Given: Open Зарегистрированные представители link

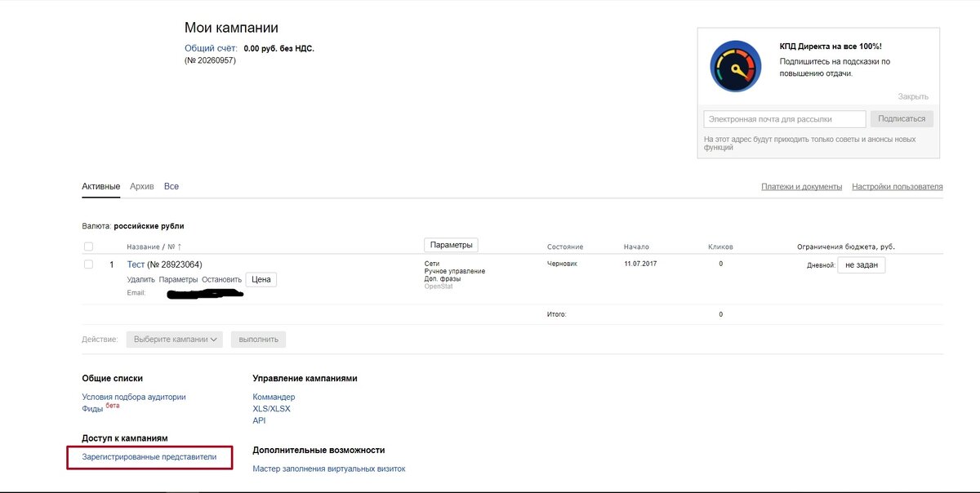Looking at the screenshot, I should 149,457.
